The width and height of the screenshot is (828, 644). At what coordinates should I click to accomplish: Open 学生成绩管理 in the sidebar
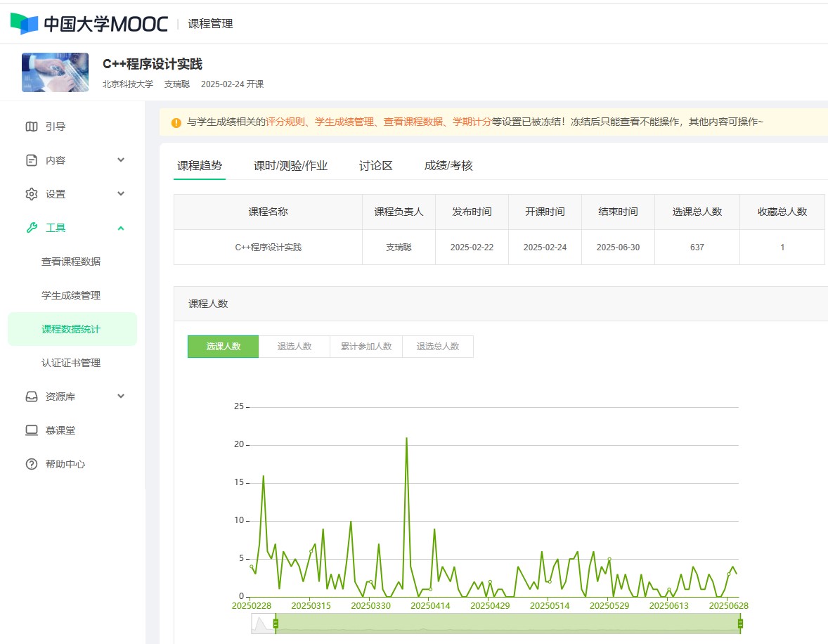point(71,295)
